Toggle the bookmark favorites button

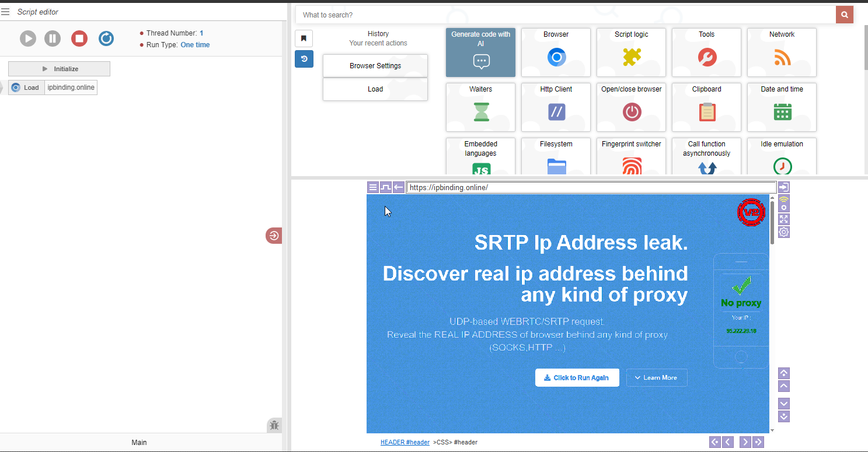pyautogui.click(x=304, y=38)
